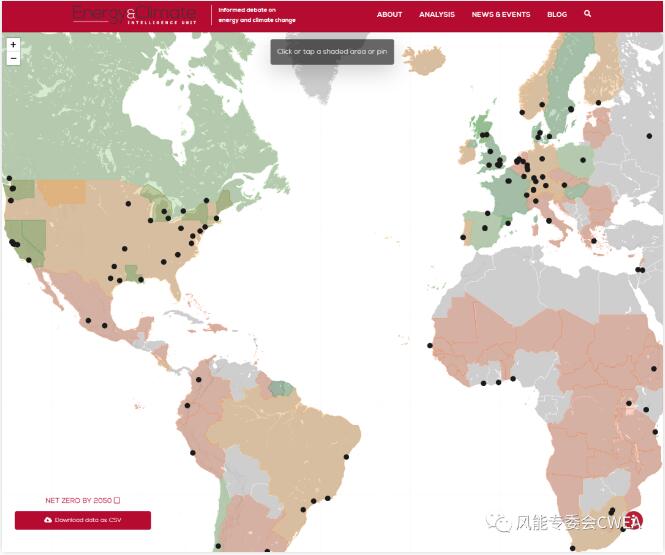Click the map pin on Portugal's coast
Screen dimensions: 665x555
(x=463, y=237)
